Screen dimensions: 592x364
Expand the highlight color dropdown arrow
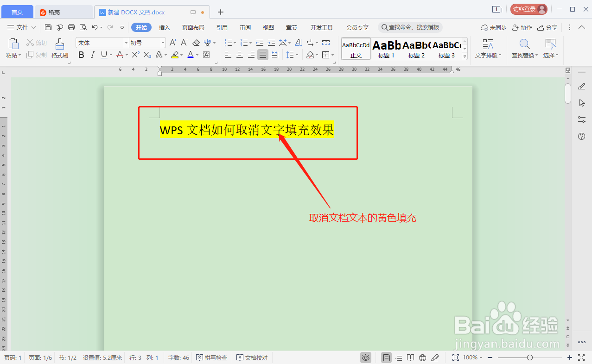182,55
